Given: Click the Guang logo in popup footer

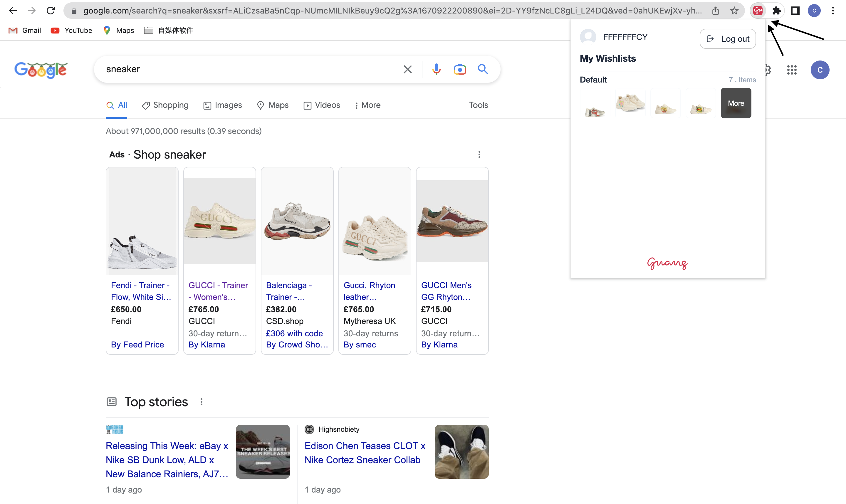Looking at the screenshot, I should pos(667,263).
